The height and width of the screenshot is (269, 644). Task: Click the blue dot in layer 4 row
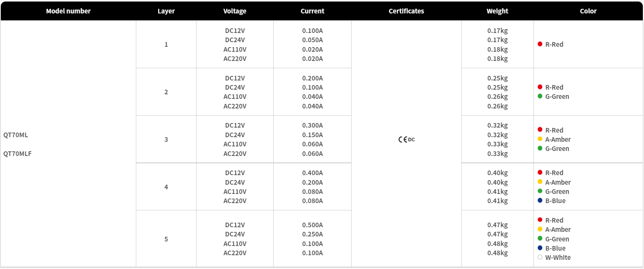pos(540,200)
